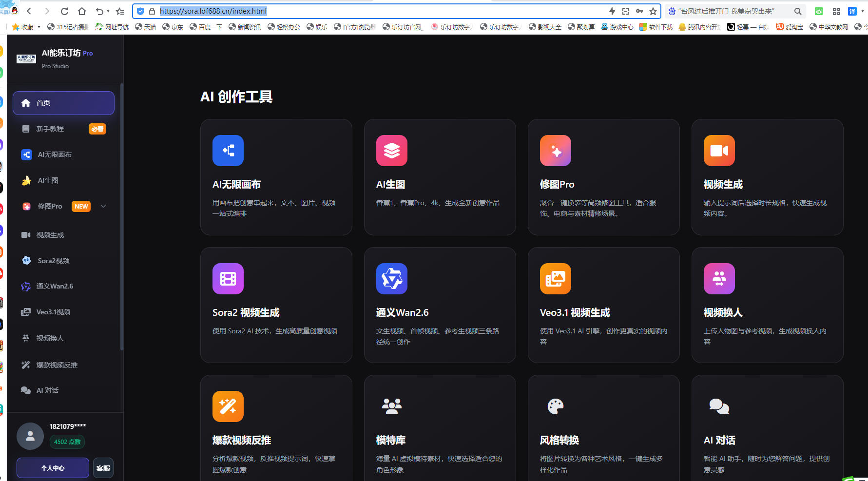Open AI生图 from the sidebar
This screenshot has width=868, height=481.
(x=63, y=180)
